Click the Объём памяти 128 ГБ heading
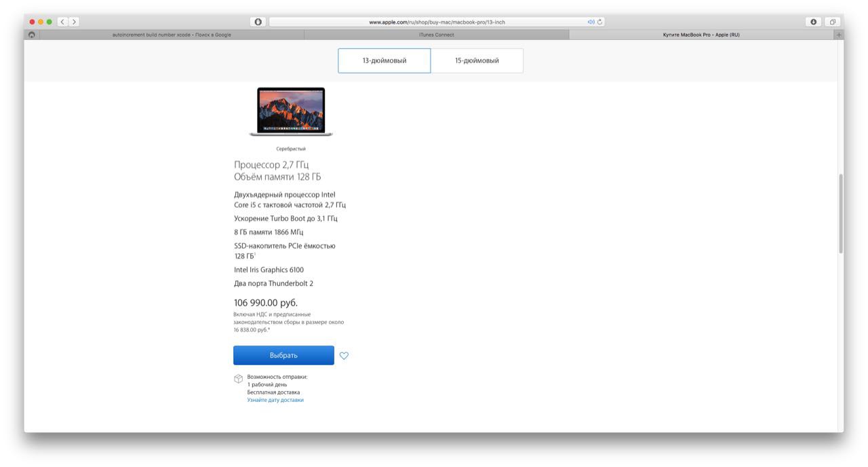Viewport: 868px width, 467px height. (277, 177)
